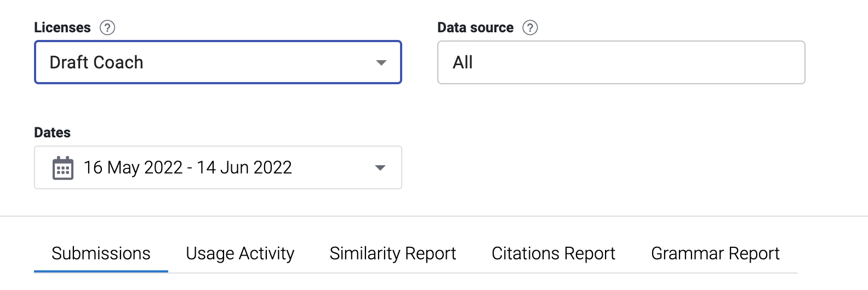Click the Dates label text
The width and height of the screenshot is (868, 290).
(x=53, y=132)
